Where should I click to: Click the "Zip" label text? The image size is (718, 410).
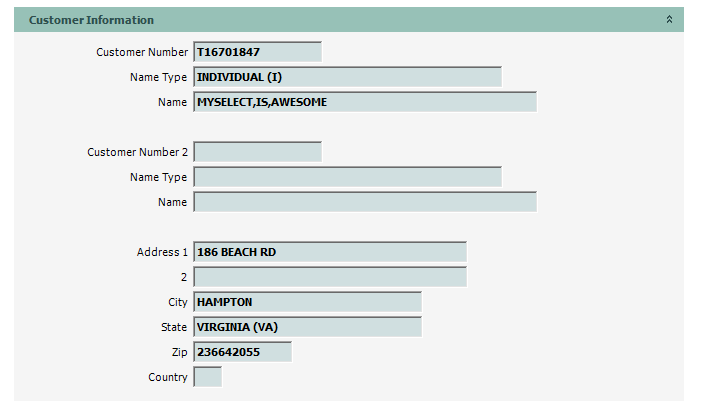179,352
